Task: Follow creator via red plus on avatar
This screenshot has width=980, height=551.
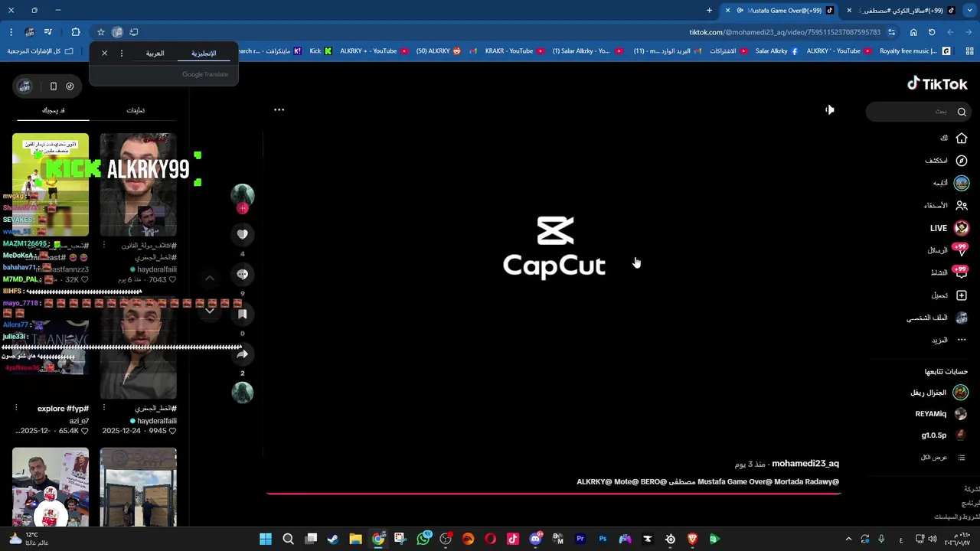Action: click(243, 208)
